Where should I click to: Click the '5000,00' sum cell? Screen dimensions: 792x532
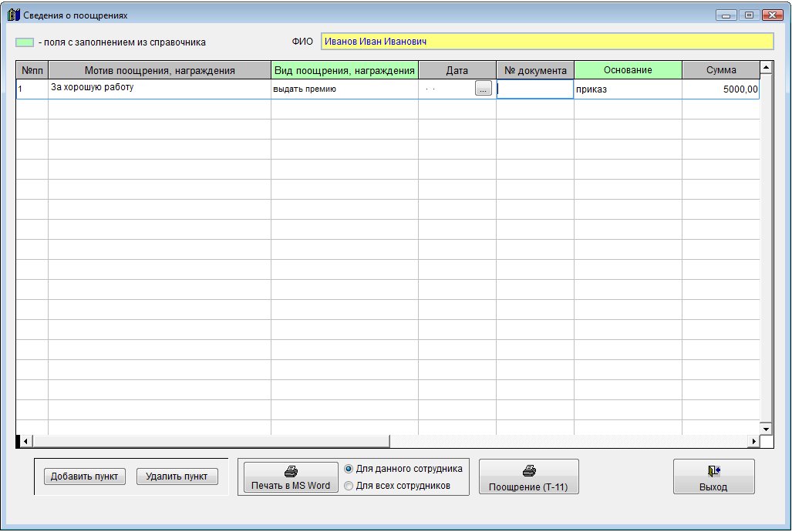(x=721, y=89)
